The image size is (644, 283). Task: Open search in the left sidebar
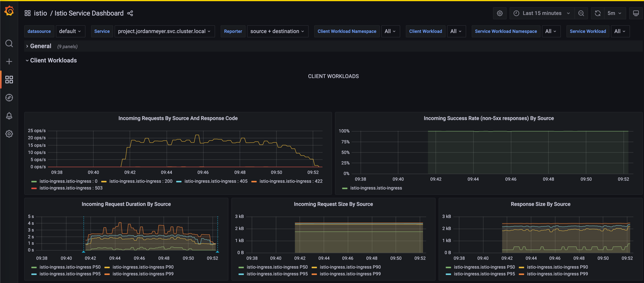tap(9, 43)
